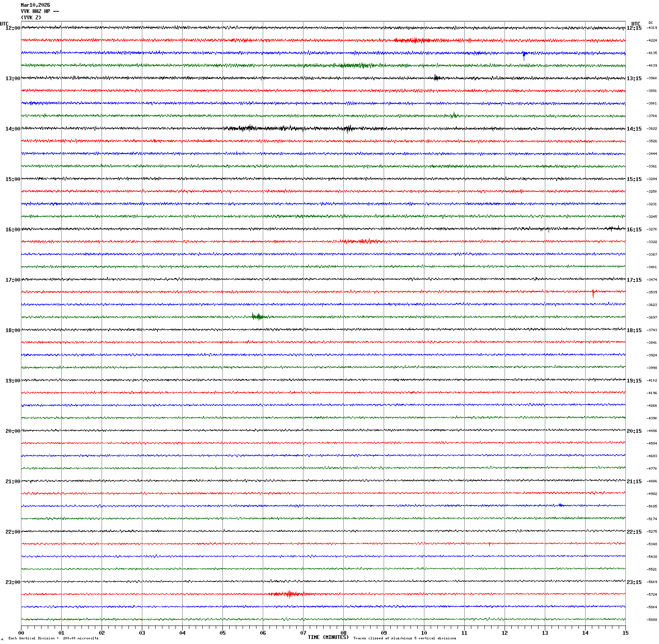This screenshot has height=644, width=659.
Task: Click the 15 minute tick on bottom axis
Action: coord(625,633)
